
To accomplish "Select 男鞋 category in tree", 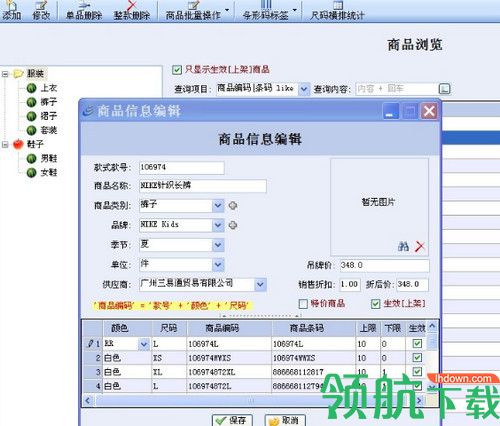I will pyautogui.click(x=49, y=158).
